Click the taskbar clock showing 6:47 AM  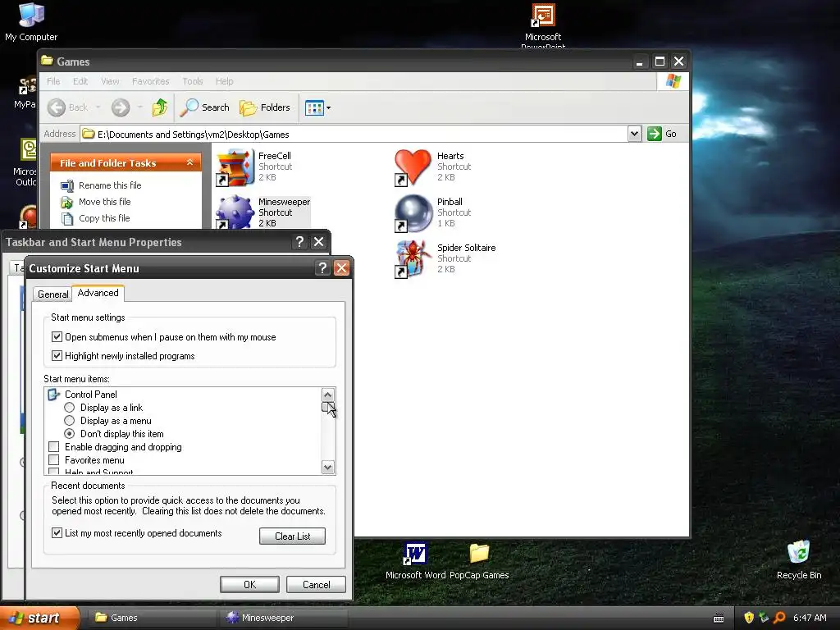[810, 618]
